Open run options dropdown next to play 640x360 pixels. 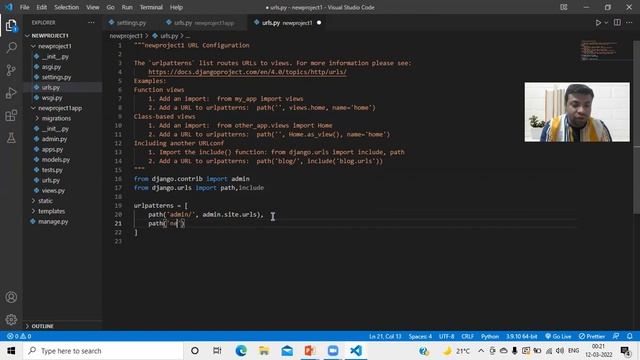click(606, 23)
